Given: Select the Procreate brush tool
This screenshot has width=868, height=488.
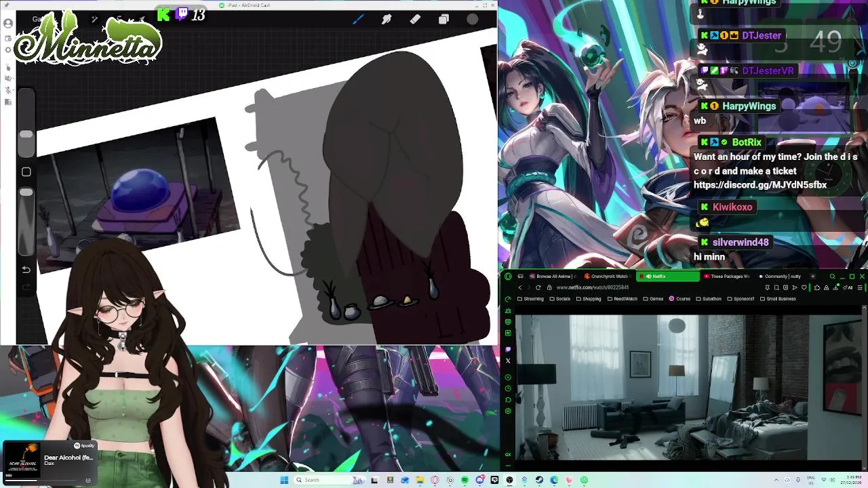Looking at the screenshot, I should point(359,20).
